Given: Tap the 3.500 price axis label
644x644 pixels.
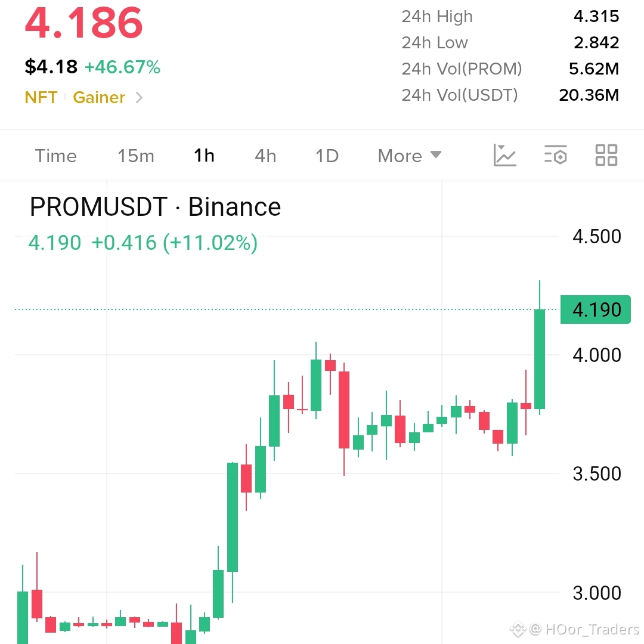Looking at the screenshot, I should 597,474.
